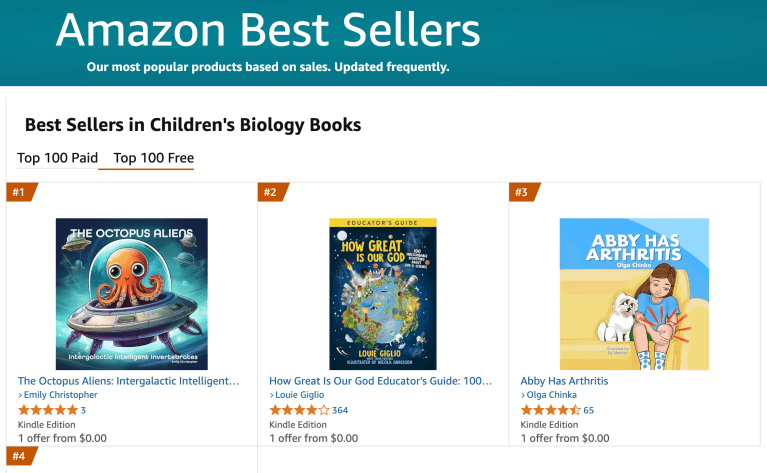767x473 pixels.
Task: Select the Top 100 Free tab
Action: pyautogui.click(x=154, y=158)
